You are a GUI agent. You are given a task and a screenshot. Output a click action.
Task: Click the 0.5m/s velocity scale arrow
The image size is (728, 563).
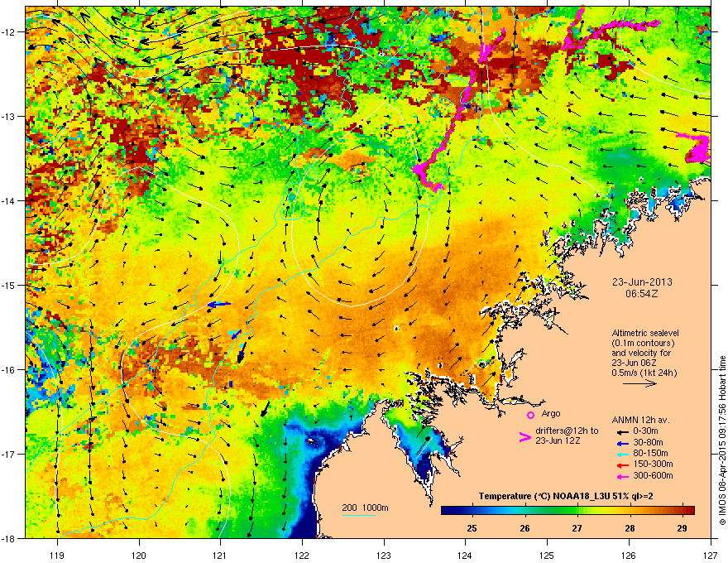click(x=639, y=383)
